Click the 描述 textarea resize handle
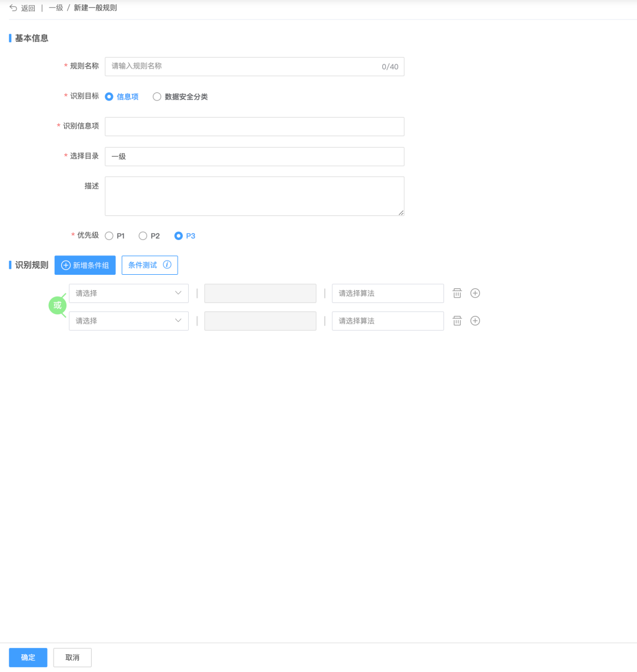Image resolution: width=637 pixels, height=672 pixels. (401, 212)
